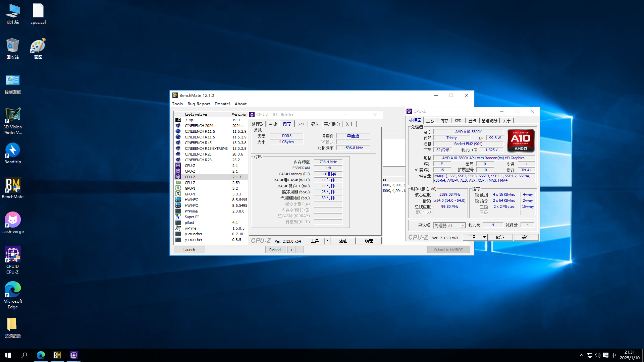Open the About menu in BenchMate
This screenshot has height=362, width=644.
(x=240, y=104)
